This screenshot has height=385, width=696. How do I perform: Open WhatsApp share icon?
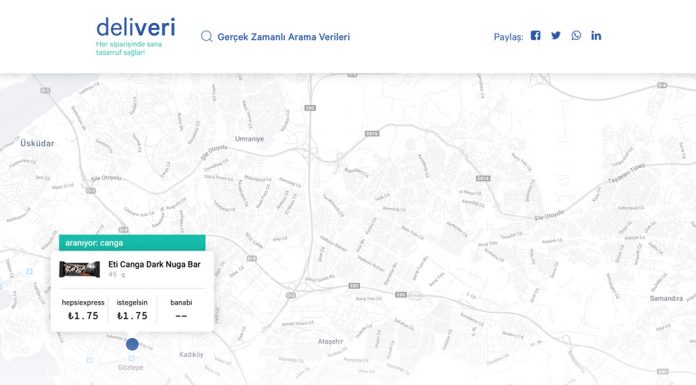[x=576, y=36]
